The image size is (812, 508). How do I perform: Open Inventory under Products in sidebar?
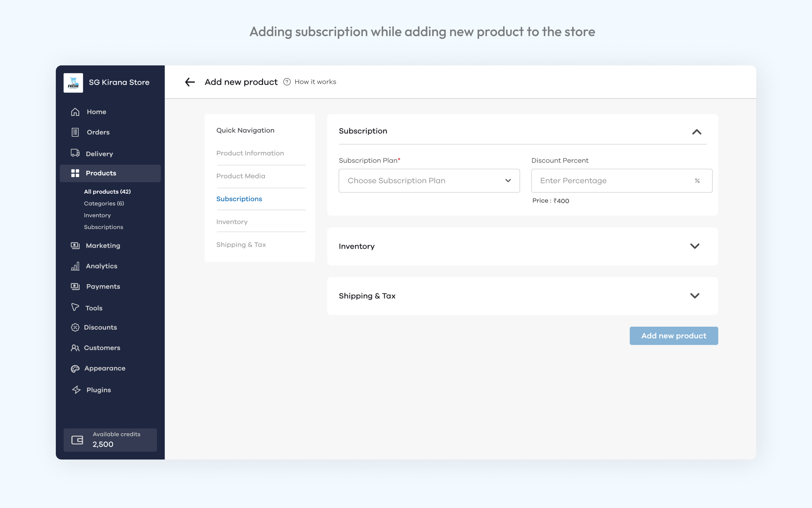pyautogui.click(x=97, y=215)
